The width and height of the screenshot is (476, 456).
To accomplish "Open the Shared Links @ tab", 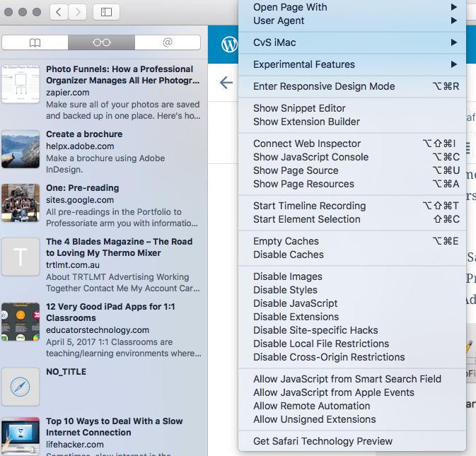I will [x=168, y=42].
